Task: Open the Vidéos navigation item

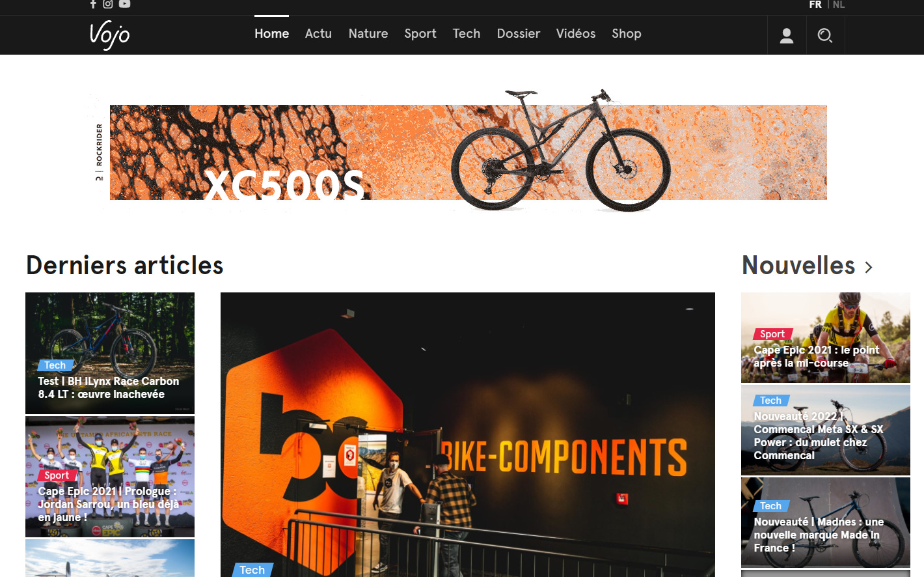Action: pyautogui.click(x=576, y=34)
